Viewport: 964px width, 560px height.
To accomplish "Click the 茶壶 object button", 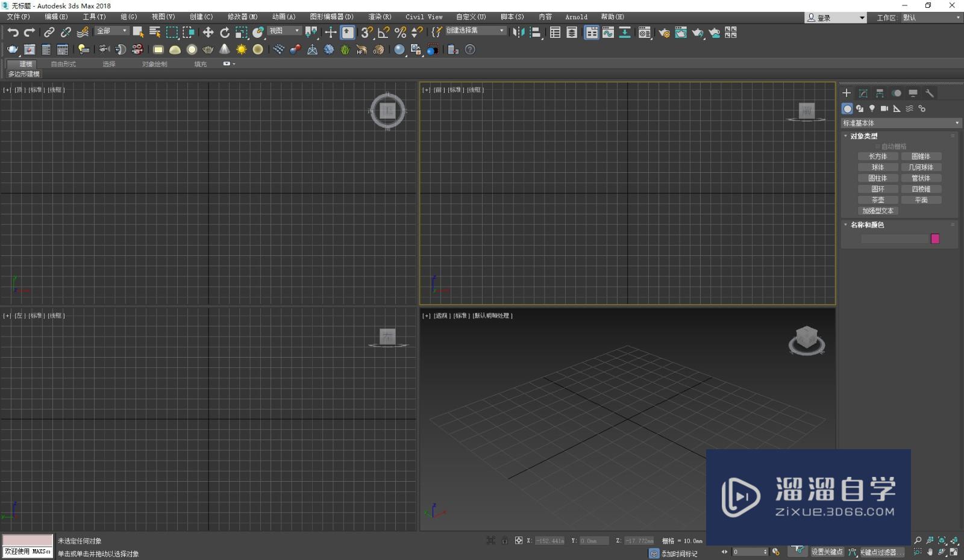I will point(878,200).
